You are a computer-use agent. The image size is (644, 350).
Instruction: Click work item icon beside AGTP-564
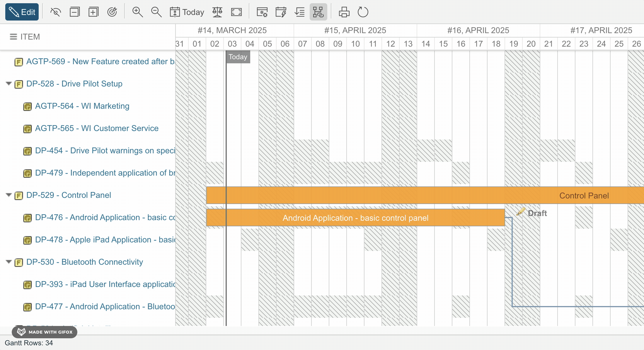[28, 106]
